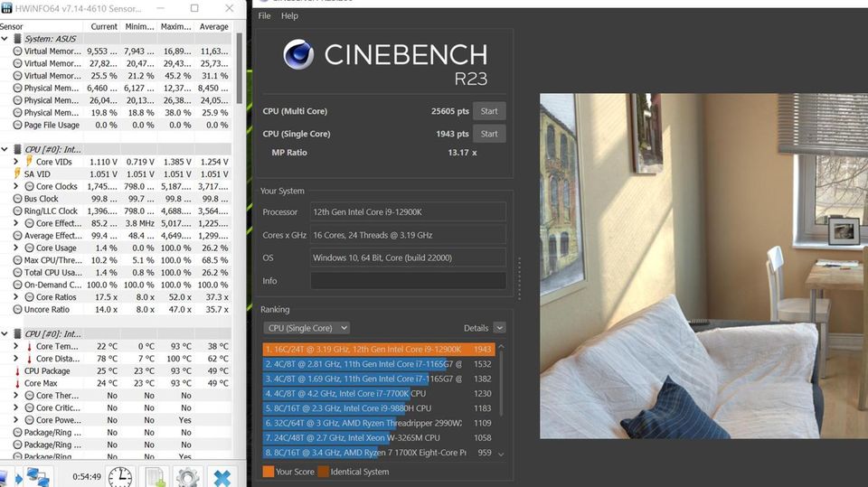Open the Help menu in Cinebench
The image size is (868, 487).
(289, 16)
